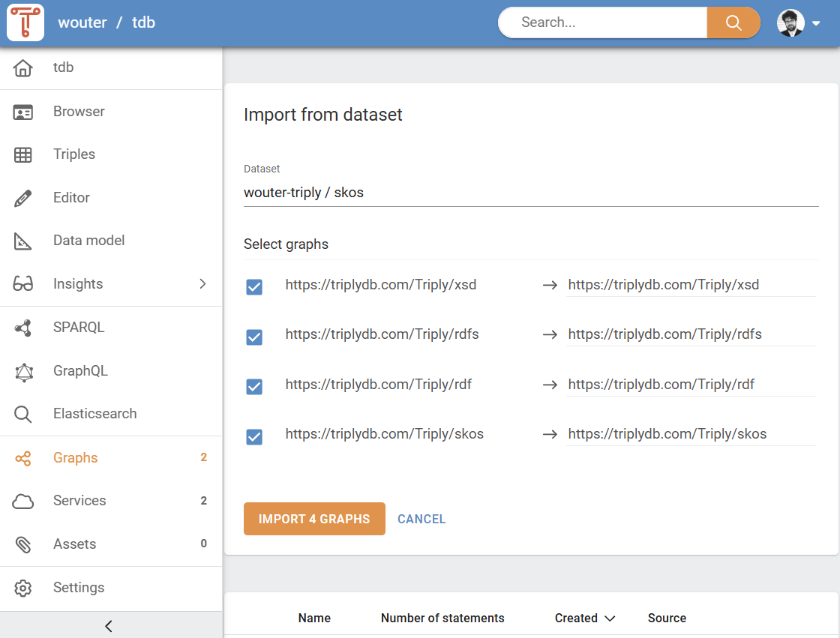Click the source graph text Triply/skos

pyautogui.click(x=385, y=434)
